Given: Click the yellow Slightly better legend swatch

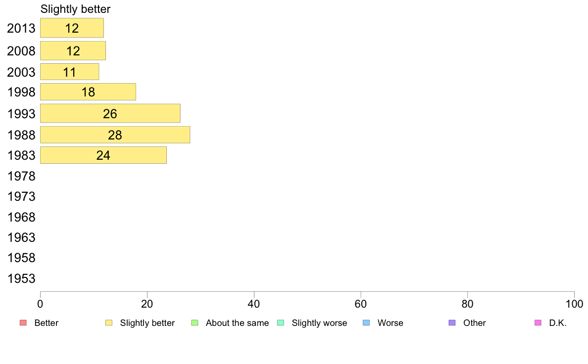Looking at the screenshot, I should (x=109, y=323).
